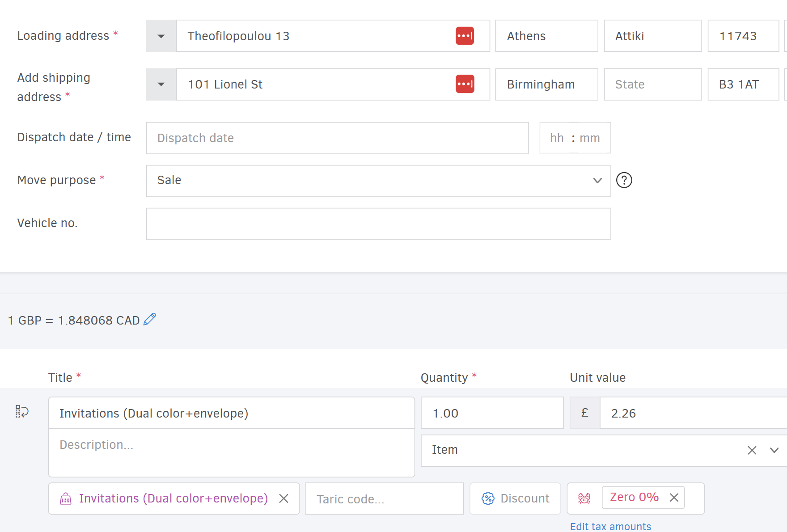Clear the Item unit selection
Screen dimensions: 787x532
coord(752,450)
